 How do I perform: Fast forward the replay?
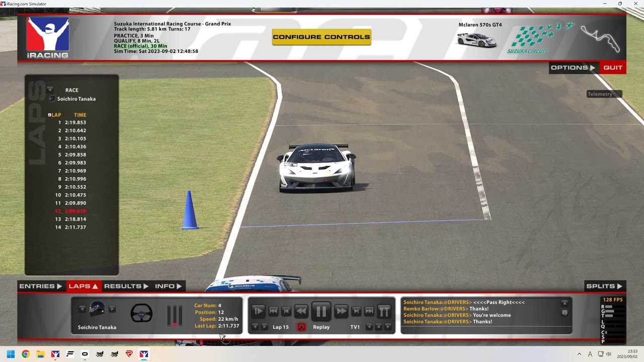(341, 311)
